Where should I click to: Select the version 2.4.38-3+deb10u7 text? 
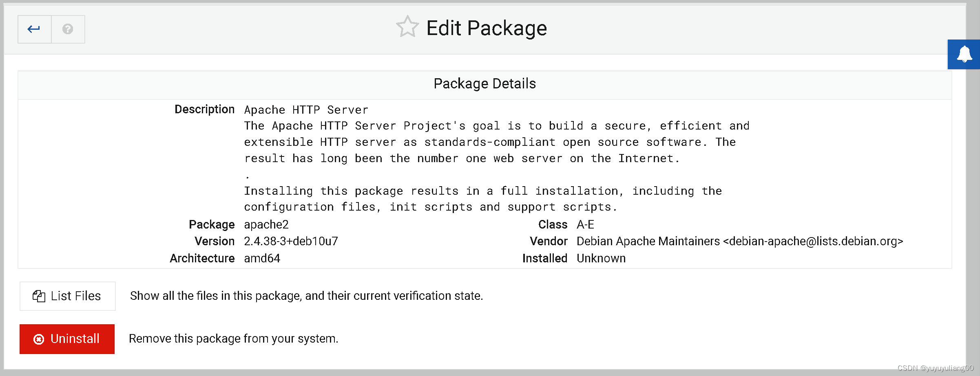point(291,241)
